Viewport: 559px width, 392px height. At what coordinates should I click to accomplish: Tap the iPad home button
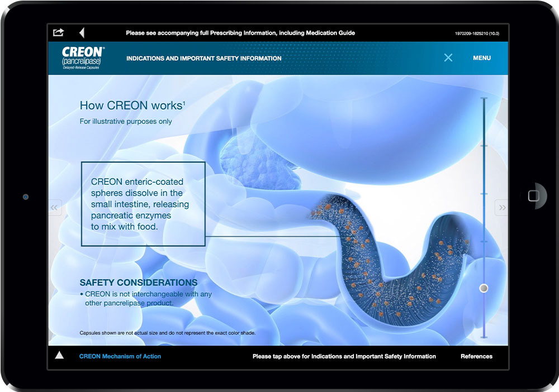[x=534, y=196]
